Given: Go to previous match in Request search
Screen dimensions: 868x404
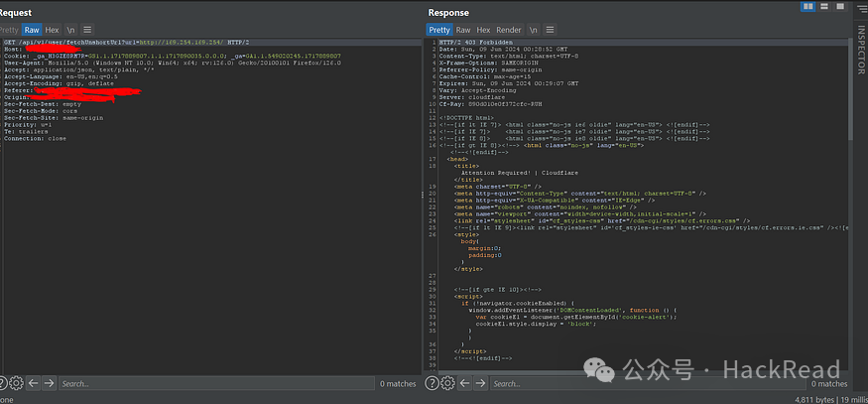Looking at the screenshot, I should click(x=33, y=383).
